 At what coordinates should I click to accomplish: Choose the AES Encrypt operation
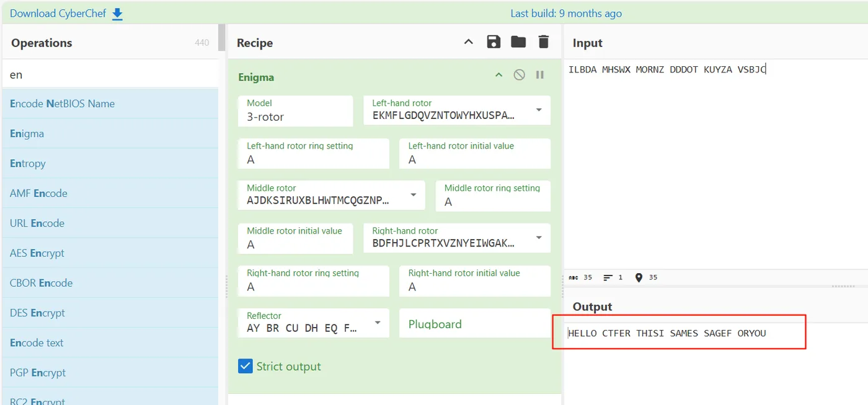pyautogui.click(x=110, y=253)
